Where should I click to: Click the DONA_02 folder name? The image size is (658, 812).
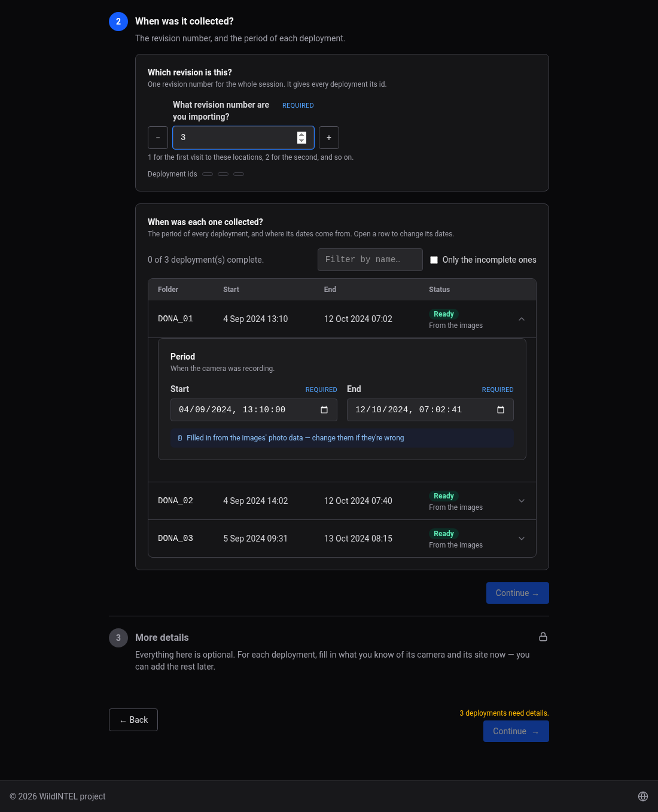[175, 501]
